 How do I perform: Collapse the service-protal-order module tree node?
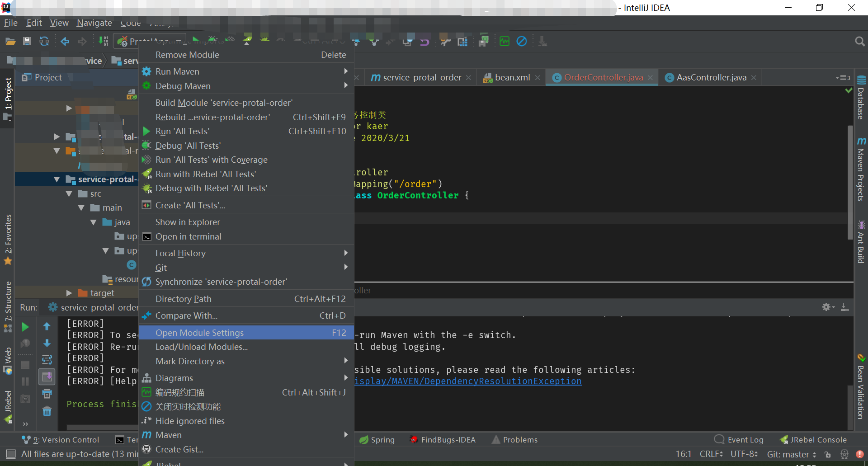[57, 179]
